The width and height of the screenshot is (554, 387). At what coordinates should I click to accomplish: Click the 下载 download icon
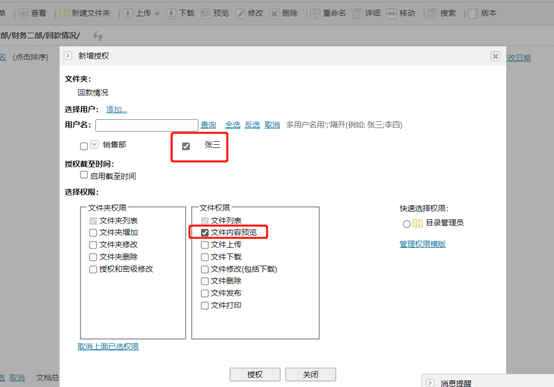[x=171, y=14]
